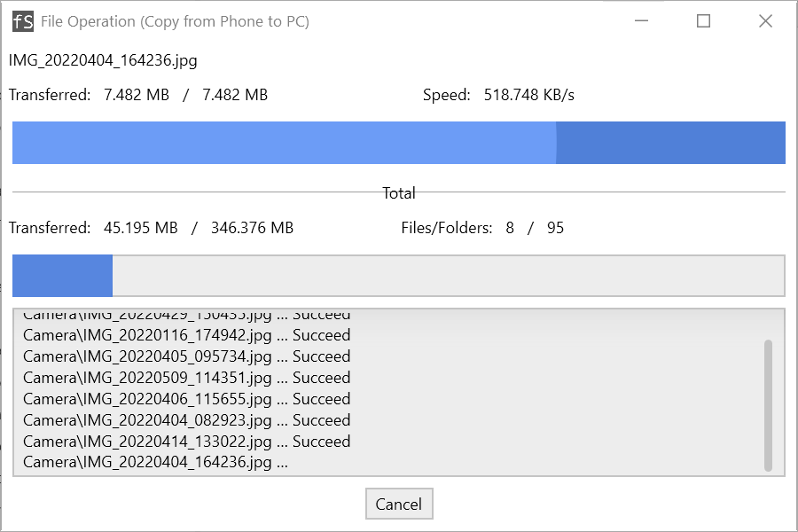Select log entry IMG_20220405_095734.jpg

point(187,356)
